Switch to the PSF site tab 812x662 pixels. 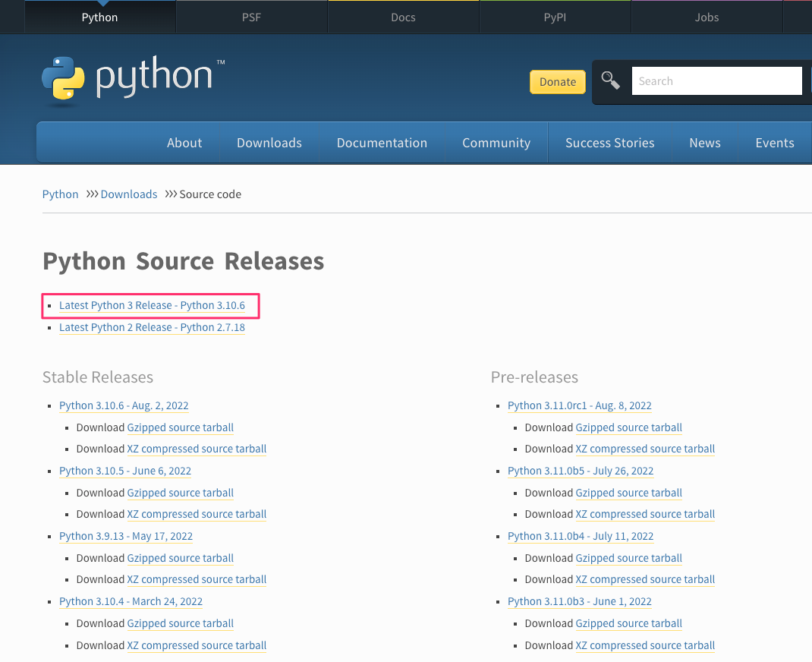(x=251, y=17)
